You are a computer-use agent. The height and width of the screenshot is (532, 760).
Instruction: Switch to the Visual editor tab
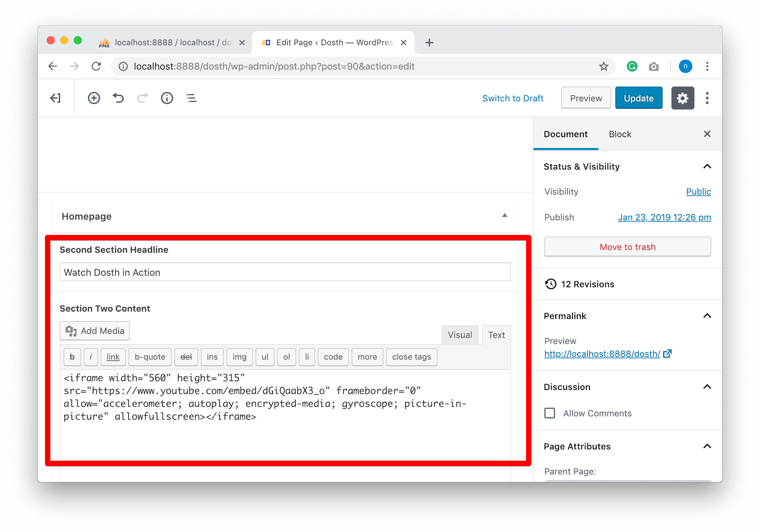(x=460, y=335)
